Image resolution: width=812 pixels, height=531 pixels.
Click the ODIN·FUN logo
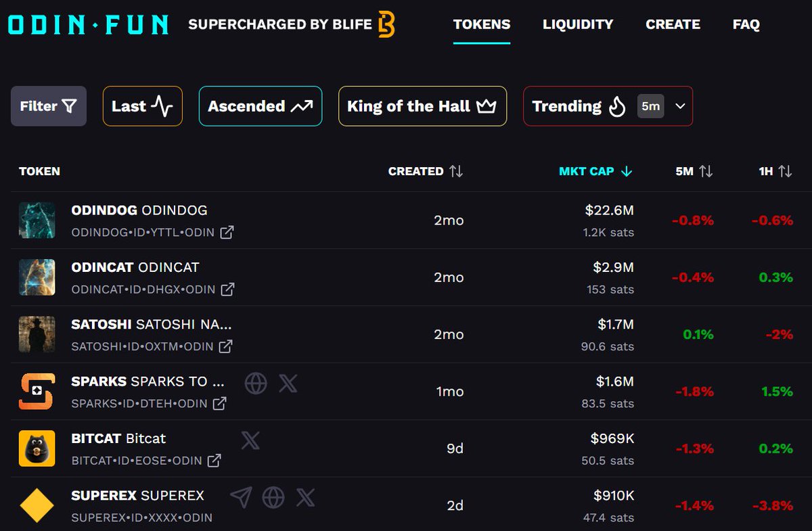(88, 24)
